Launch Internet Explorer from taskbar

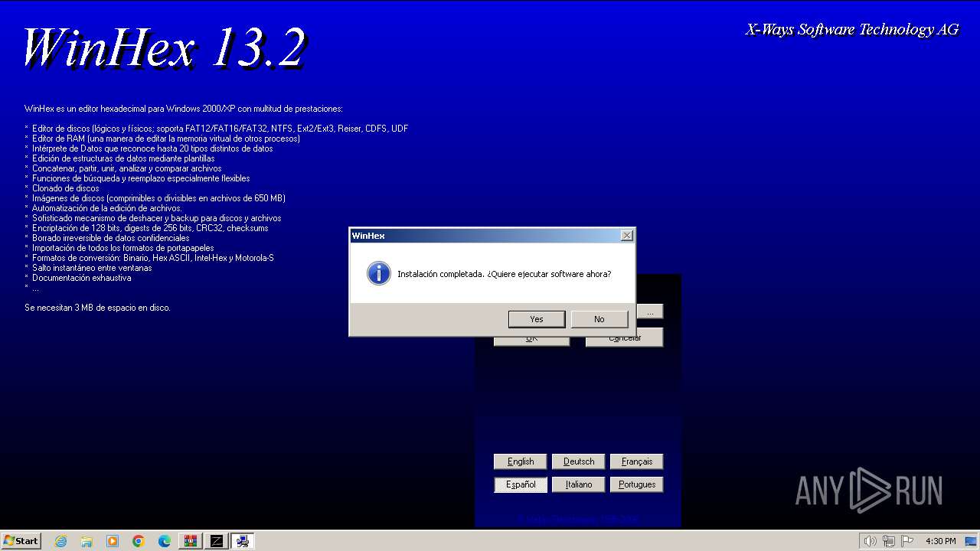coord(60,541)
